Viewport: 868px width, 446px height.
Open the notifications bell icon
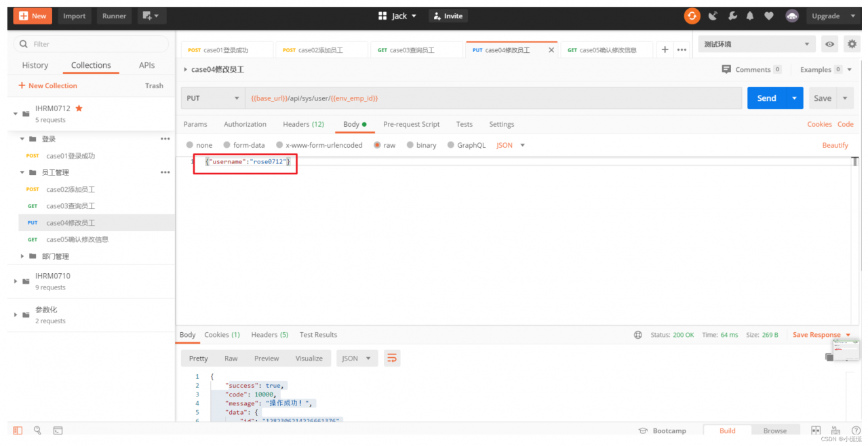click(x=750, y=16)
